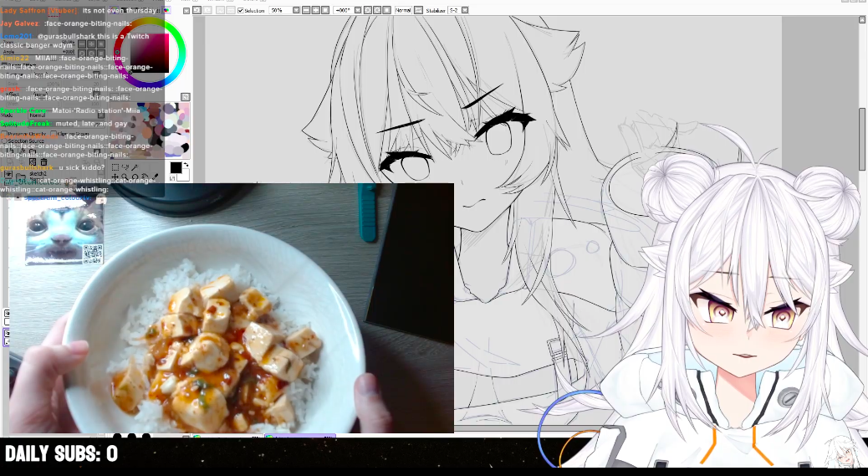
Task: Toggle the Clipping Group checkbox
Action: pyautogui.click(x=54, y=133)
